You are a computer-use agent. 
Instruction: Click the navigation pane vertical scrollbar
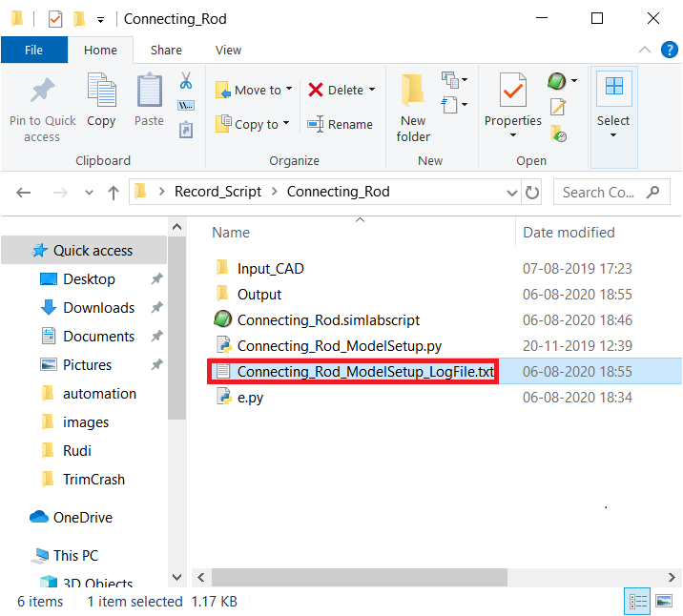pos(176,324)
